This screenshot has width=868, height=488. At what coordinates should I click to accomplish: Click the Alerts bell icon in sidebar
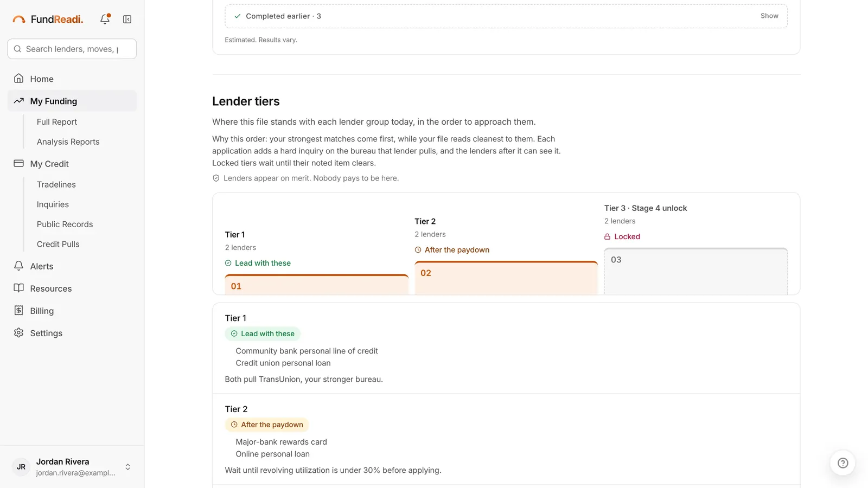(x=19, y=266)
